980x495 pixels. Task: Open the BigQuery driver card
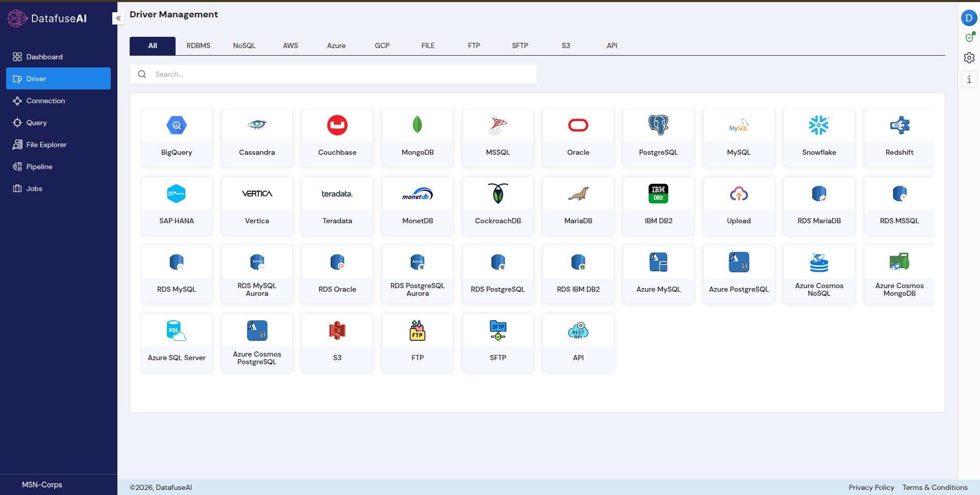[x=177, y=138]
